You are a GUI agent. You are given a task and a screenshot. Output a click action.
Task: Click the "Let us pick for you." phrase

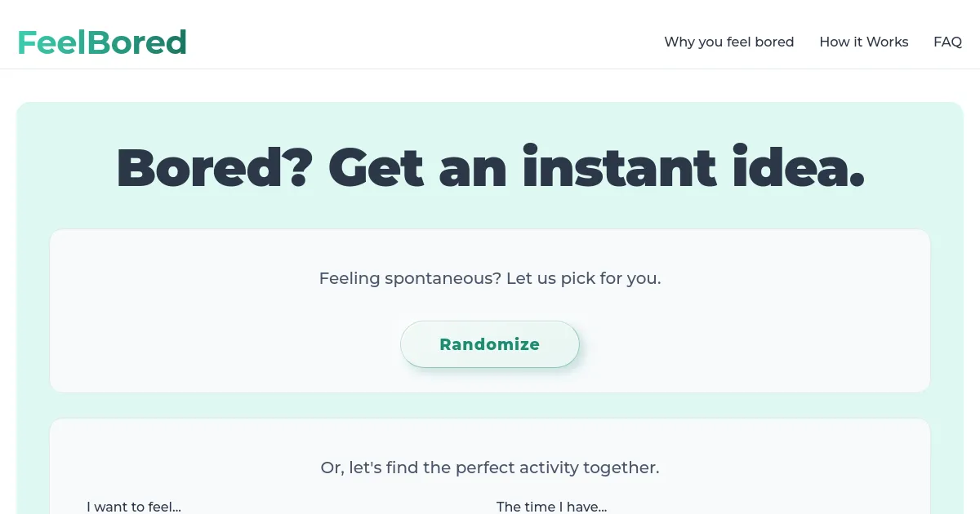pyautogui.click(x=583, y=278)
